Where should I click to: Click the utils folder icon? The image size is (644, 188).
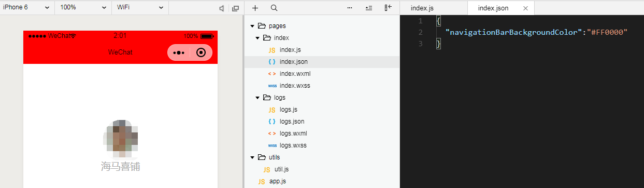click(x=262, y=157)
